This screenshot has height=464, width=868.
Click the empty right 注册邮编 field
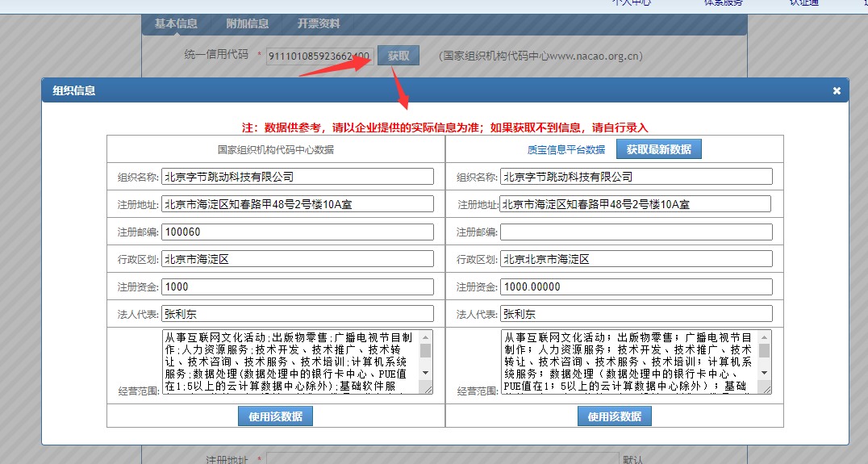point(636,232)
